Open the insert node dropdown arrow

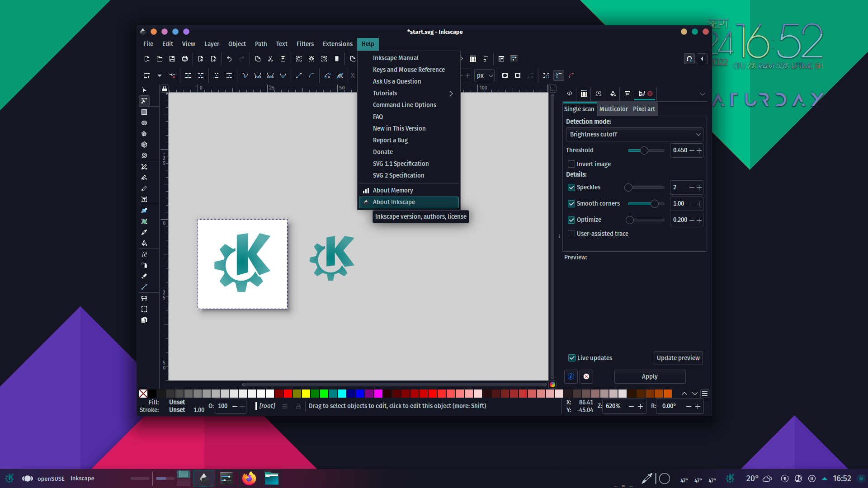160,75
